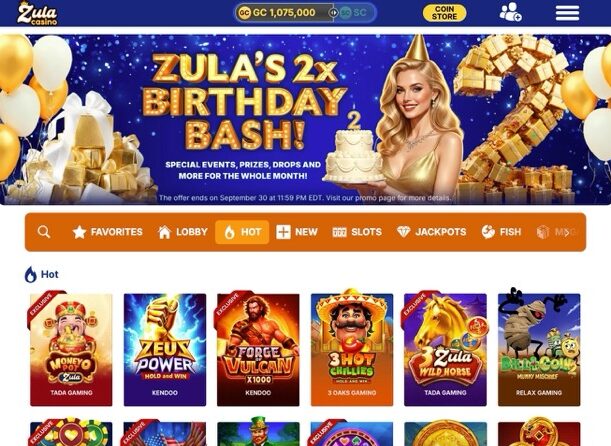Launch Forge of Vulcan game
611x446 pixels.
coord(258,350)
